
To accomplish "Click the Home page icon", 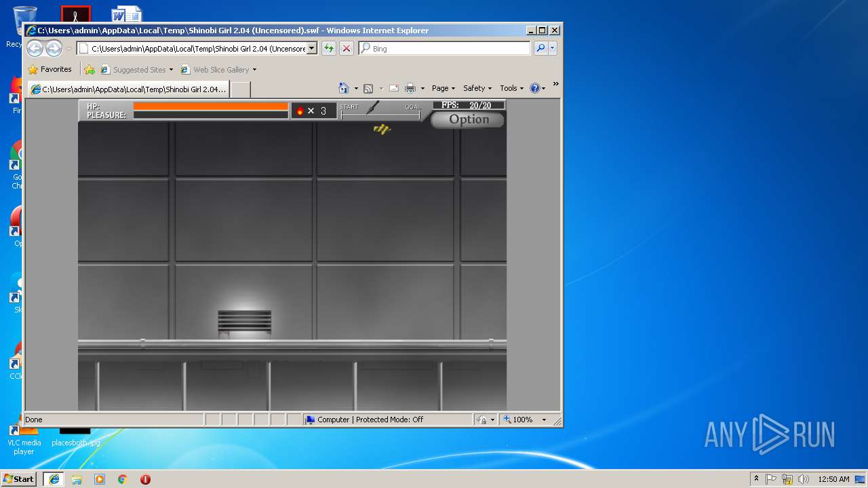I will click(343, 88).
